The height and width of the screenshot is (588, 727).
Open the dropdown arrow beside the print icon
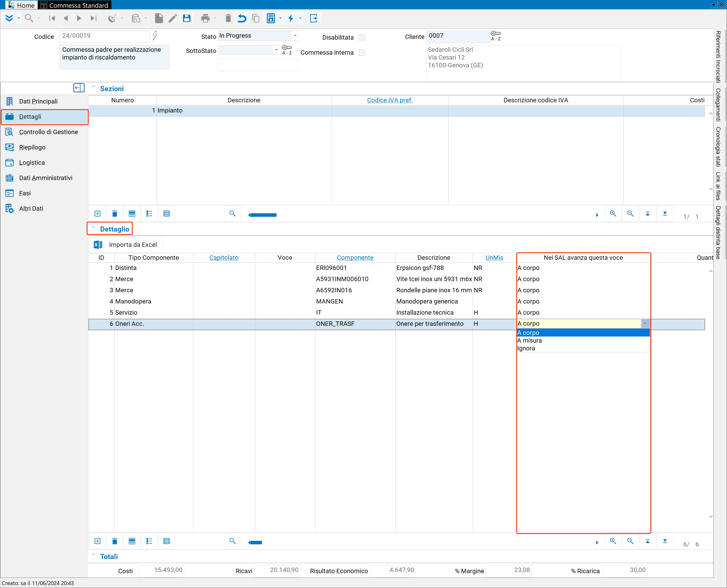point(215,18)
